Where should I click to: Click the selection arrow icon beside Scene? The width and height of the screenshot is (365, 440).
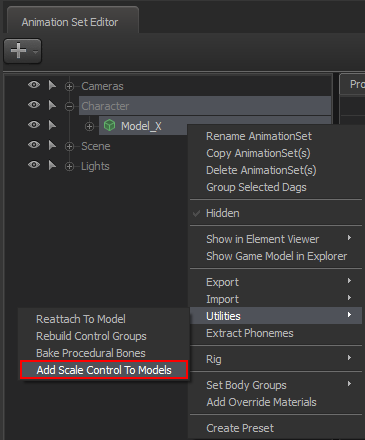[x=52, y=146]
